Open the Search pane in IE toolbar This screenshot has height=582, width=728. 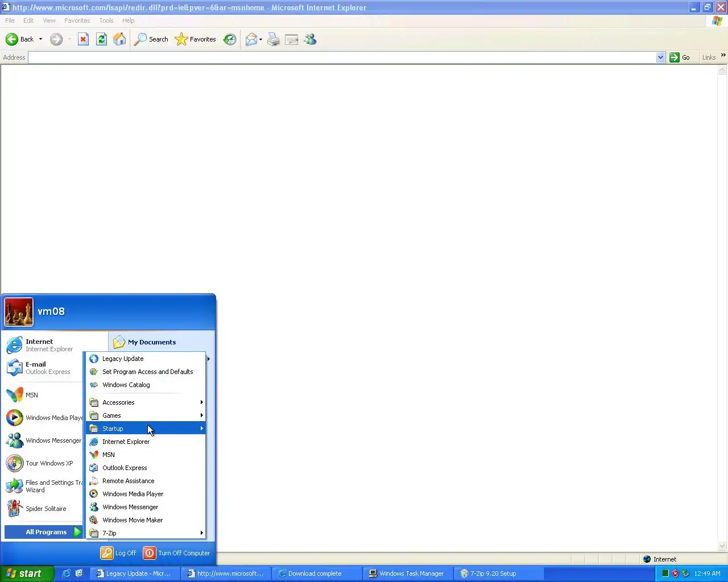click(x=151, y=39)
